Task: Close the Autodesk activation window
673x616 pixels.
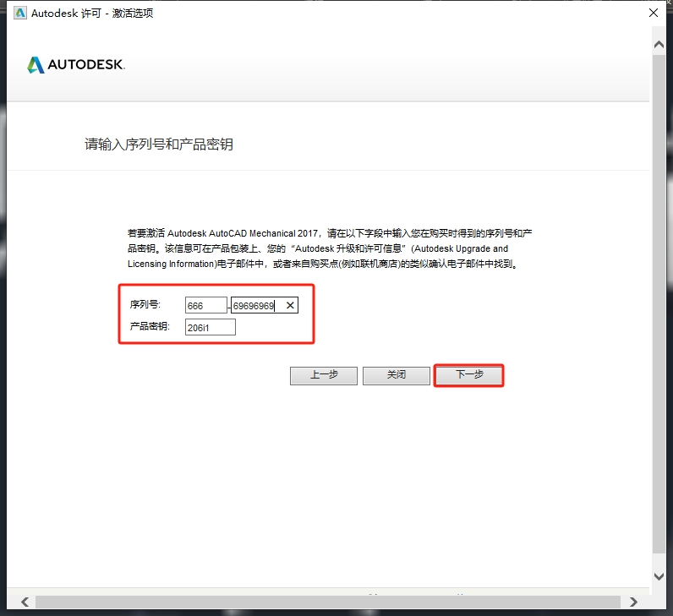Action: (x=653, y=13)
